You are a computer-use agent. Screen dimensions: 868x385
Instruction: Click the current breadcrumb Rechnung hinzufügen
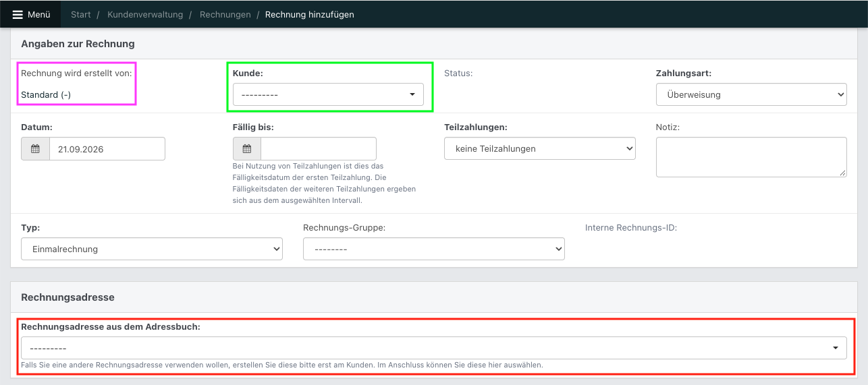click(309, 14)
